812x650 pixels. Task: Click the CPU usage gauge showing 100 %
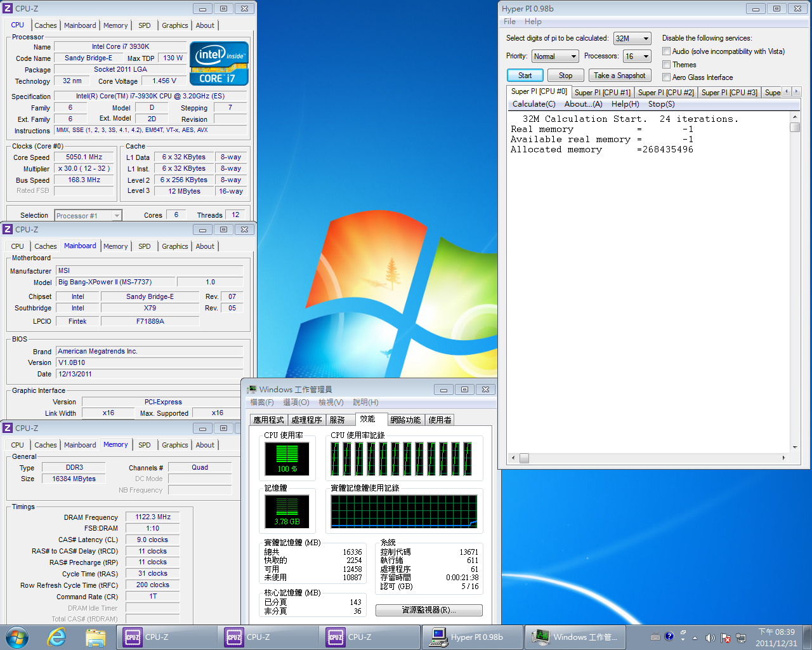click(x=287, y=459)
